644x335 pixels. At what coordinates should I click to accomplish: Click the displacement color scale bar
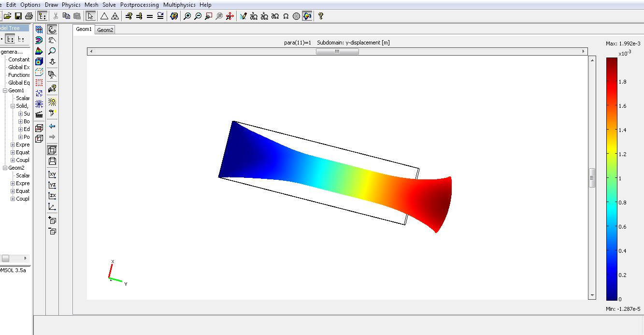tap(612, 179)
